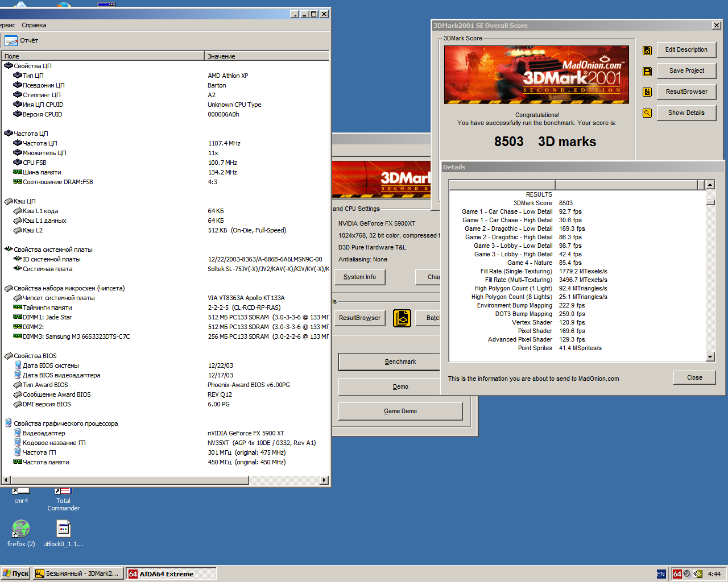Switch to the AIDA64 Extreme taskbar window
This screenshot has width=728, height=582.
click(171, 573)
